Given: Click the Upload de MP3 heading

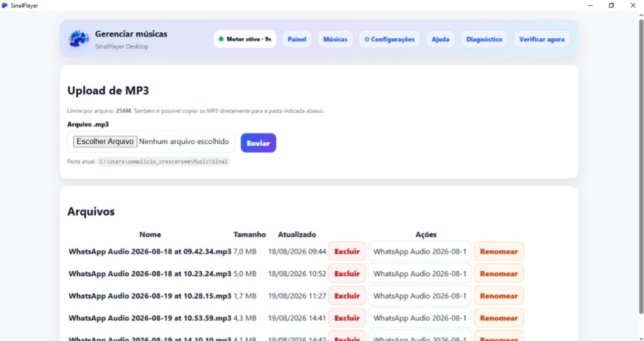Looking at the screenshot, I should pos(108,91).
